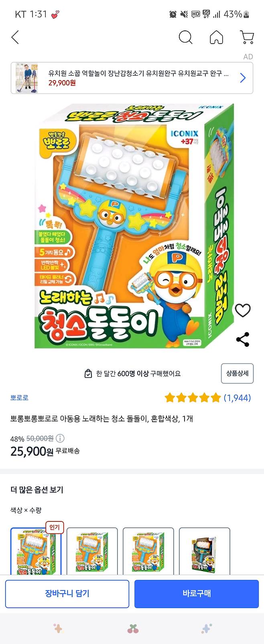Go back with the left arrow icon
The image size is (264, 644).
point(15,38)
